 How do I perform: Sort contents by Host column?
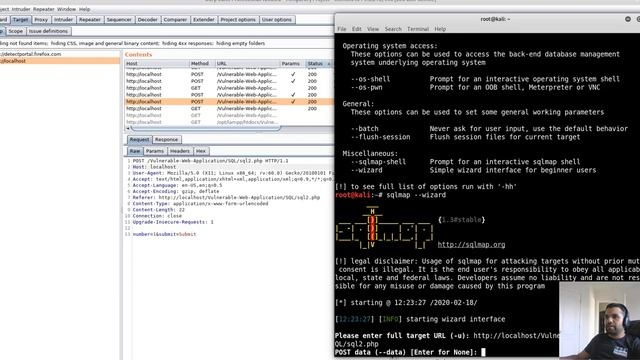pyautogui.click(x=157, y=64)
